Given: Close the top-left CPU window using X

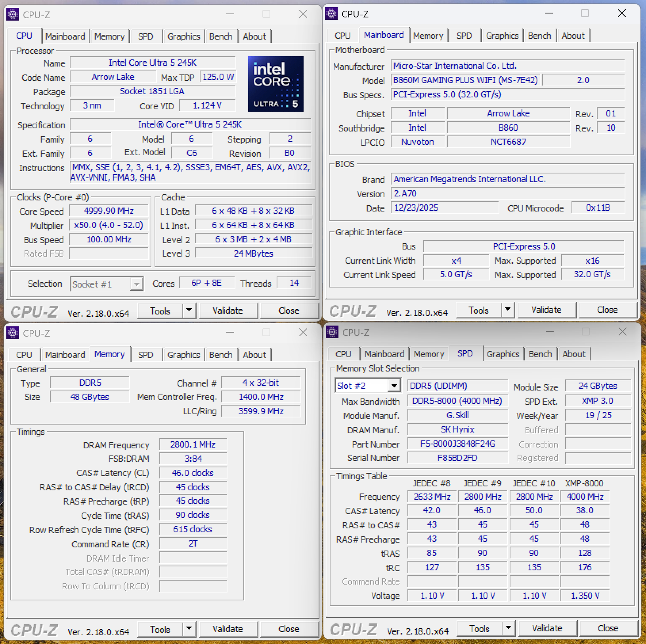Looking at the screenshot, I should (x=303, y=14).
